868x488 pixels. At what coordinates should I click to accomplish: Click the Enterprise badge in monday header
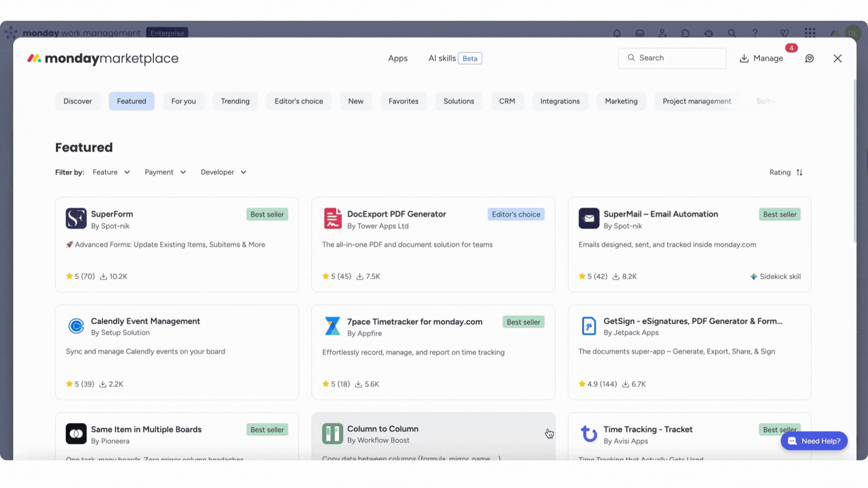pyautogui.click(x=167, y=33)
